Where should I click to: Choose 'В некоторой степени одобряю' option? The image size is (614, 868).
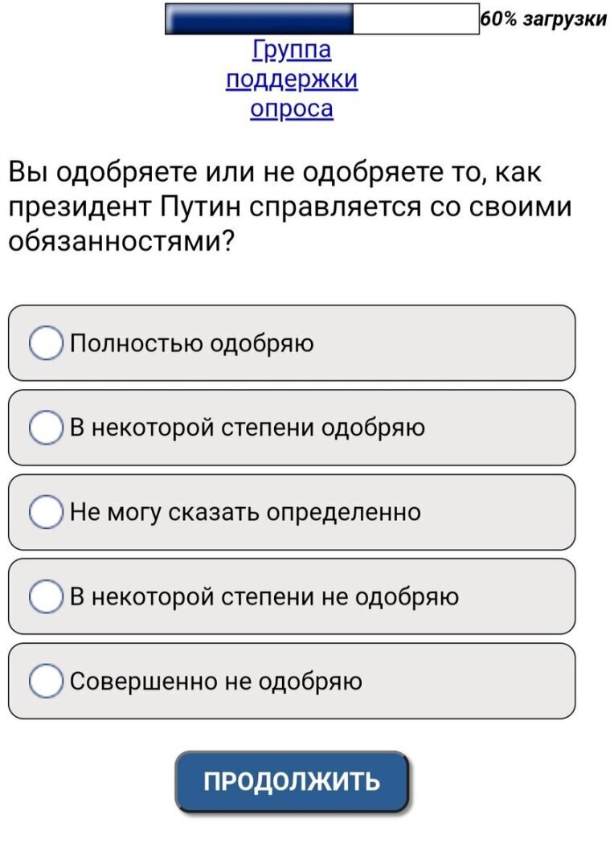point(46,426)
